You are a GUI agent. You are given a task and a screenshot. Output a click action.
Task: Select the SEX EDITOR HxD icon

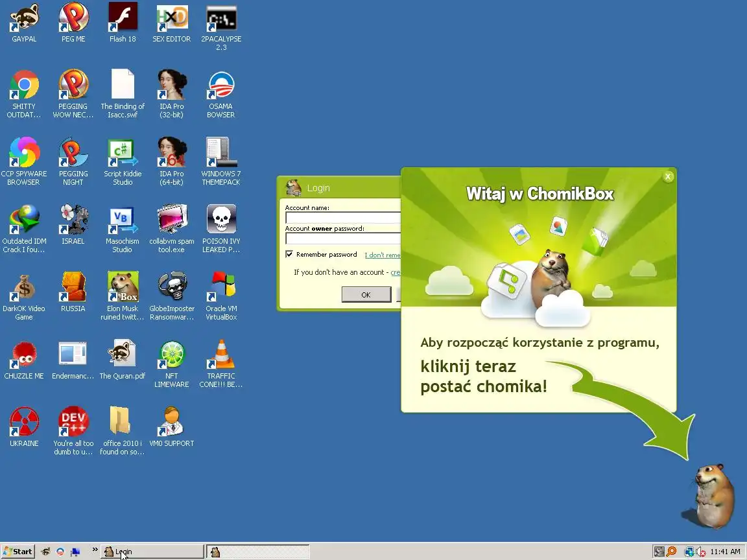click(171, 23)
